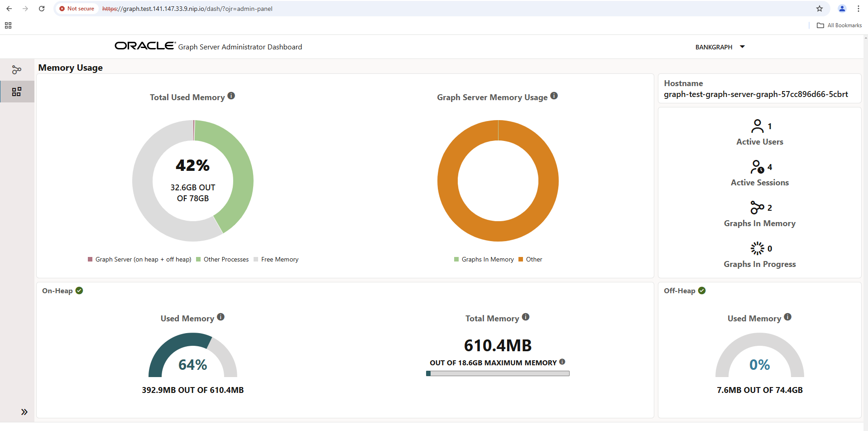868x431 pixels.
Task: Toggle Graph Server legend entry in chart
Action: [139, 260]
